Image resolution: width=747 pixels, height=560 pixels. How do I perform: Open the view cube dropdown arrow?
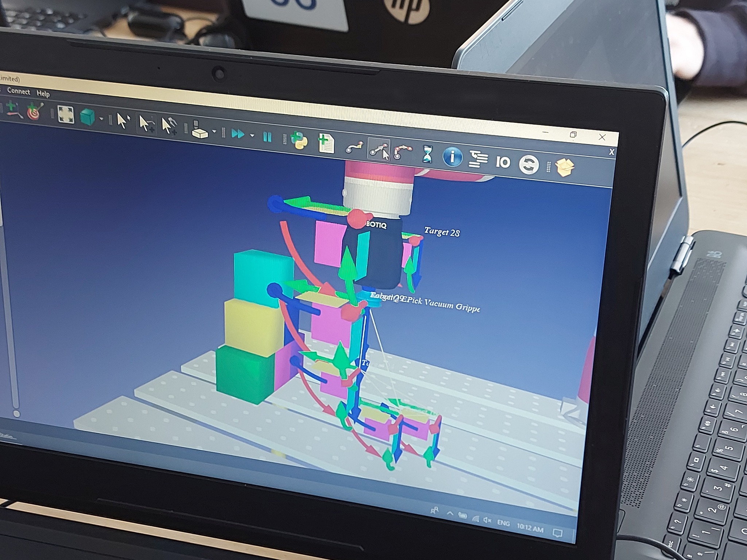pos(101,119)
